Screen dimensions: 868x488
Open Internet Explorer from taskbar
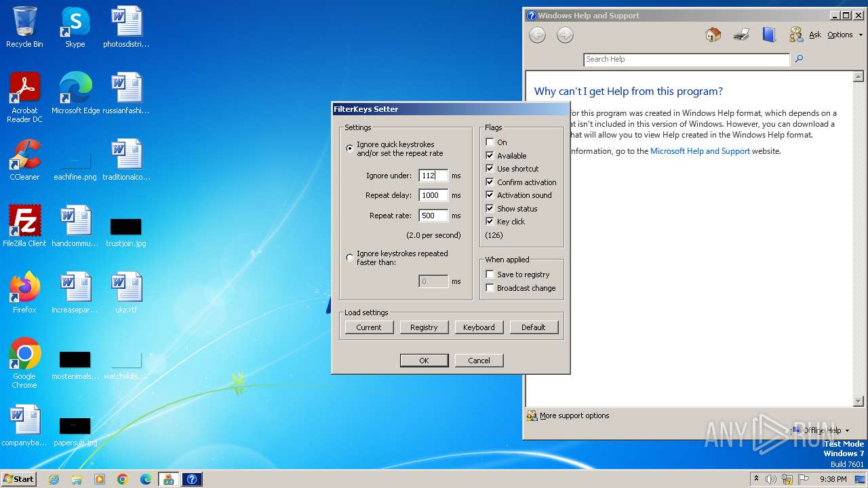click(54, 479)
